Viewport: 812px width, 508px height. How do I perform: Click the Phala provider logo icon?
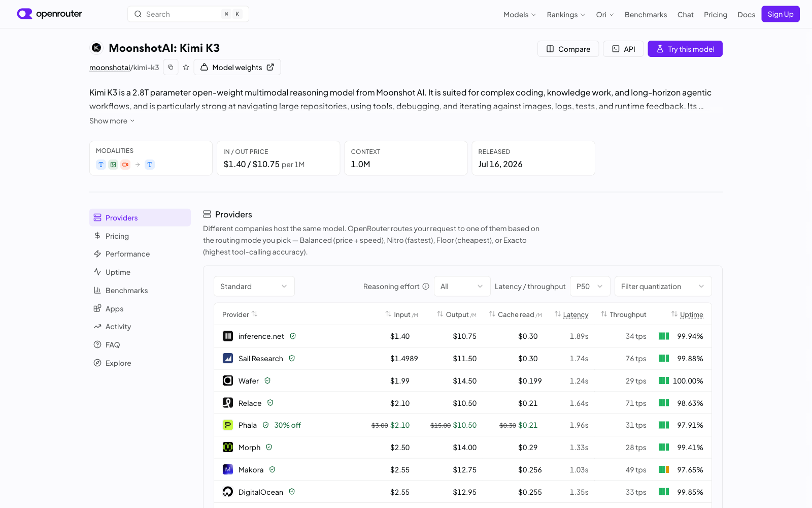click(x=228, y=425)
